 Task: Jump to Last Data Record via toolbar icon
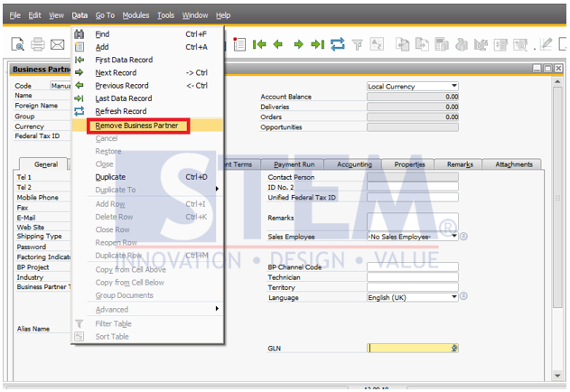point(317,44)
